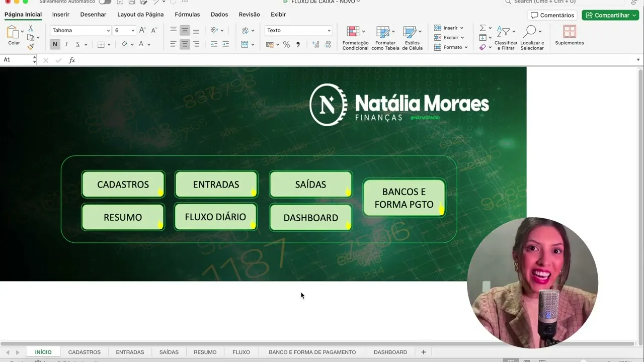Apply borders with the borders icon
The width and height of the screenshot is (644, 362).
click(x=101, y=44)
